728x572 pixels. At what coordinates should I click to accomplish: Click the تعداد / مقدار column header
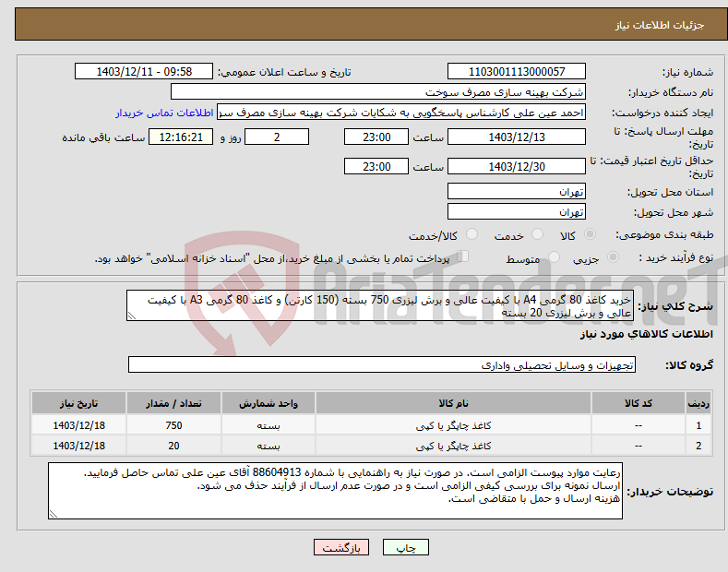tap(173, 403)
